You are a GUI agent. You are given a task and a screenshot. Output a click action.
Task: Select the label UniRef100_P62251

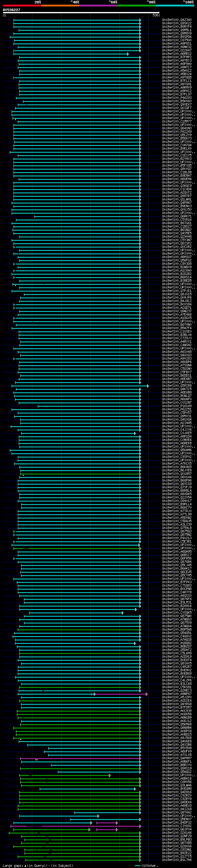tap(176, 410)
